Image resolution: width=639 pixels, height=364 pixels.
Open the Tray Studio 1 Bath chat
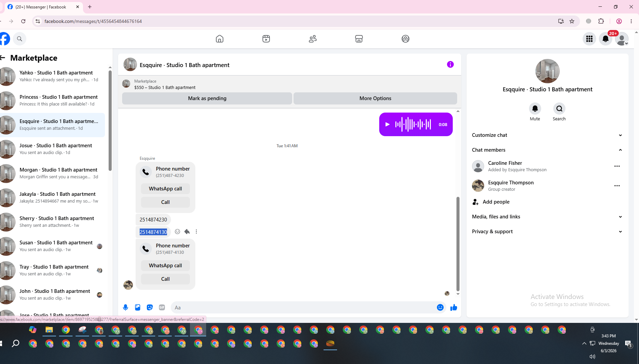(x=52, y=270)
